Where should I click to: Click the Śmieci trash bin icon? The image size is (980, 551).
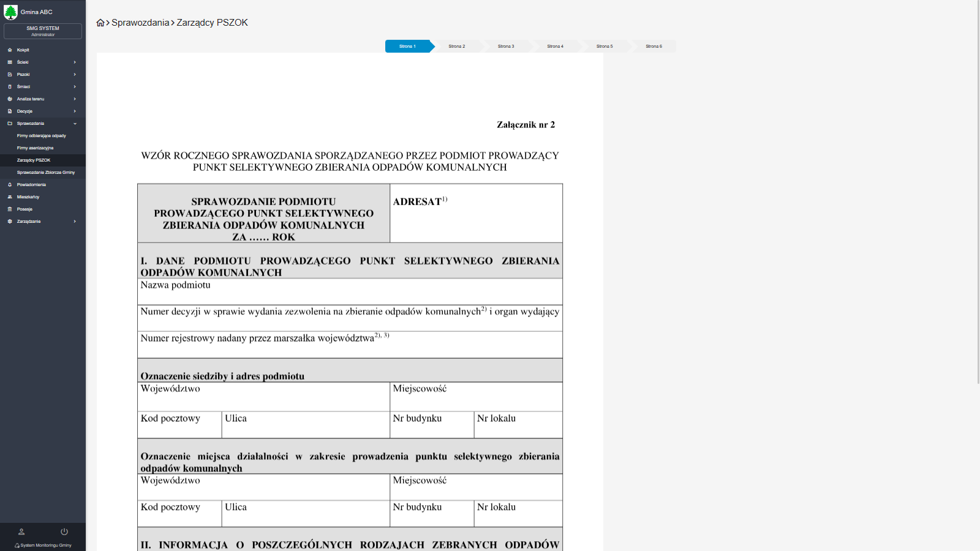(10, 87)
